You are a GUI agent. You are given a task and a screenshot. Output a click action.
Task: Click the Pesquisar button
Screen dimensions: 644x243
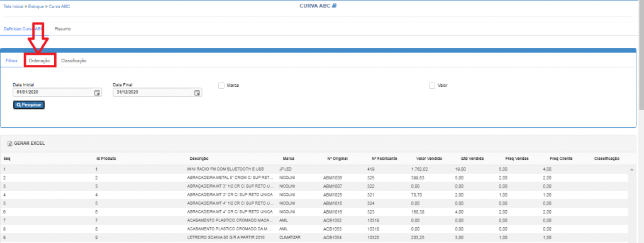(x=29, y=105)
